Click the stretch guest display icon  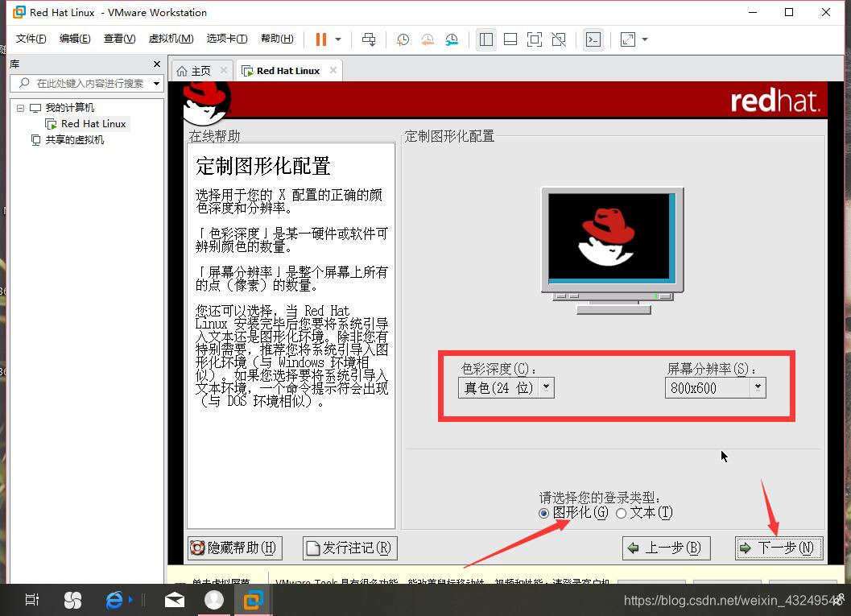tap(628, 39)
